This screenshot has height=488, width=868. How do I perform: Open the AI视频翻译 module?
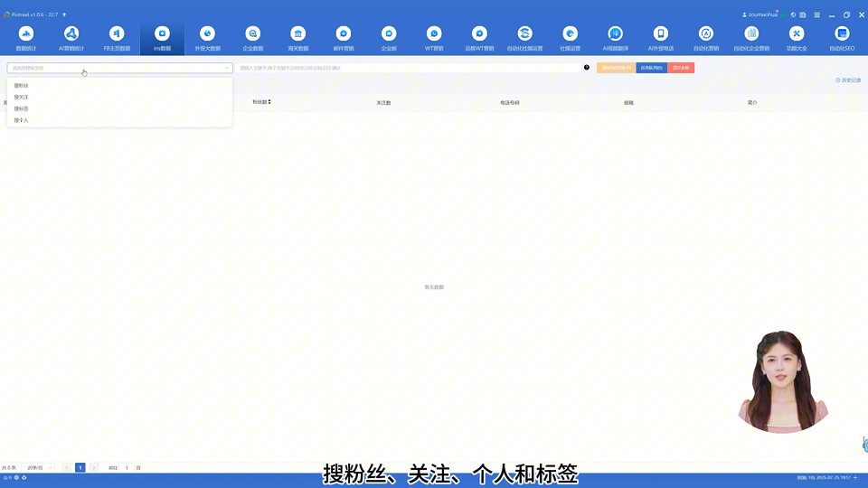tap(616, 39)
